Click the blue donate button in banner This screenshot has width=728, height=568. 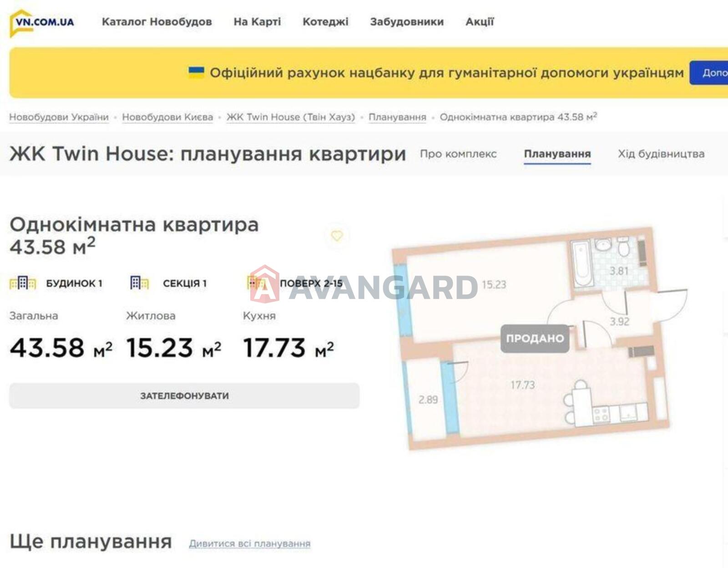click(x=709, y=73)
